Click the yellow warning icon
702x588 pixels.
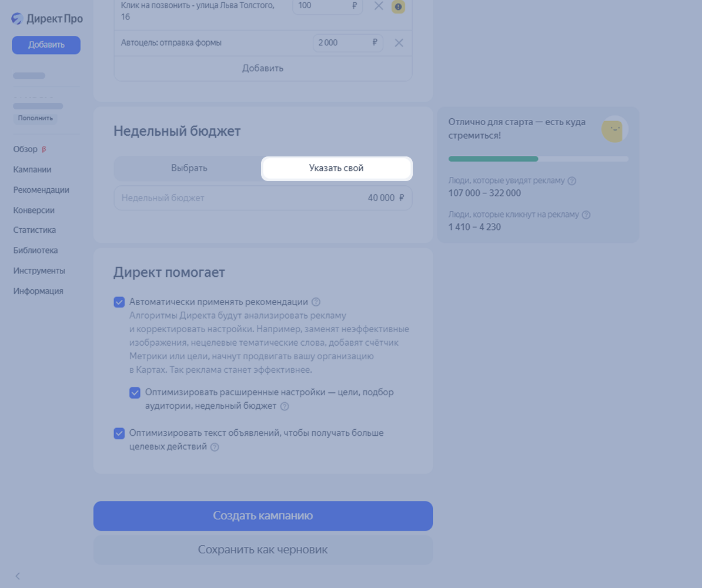tap(399, 6)
